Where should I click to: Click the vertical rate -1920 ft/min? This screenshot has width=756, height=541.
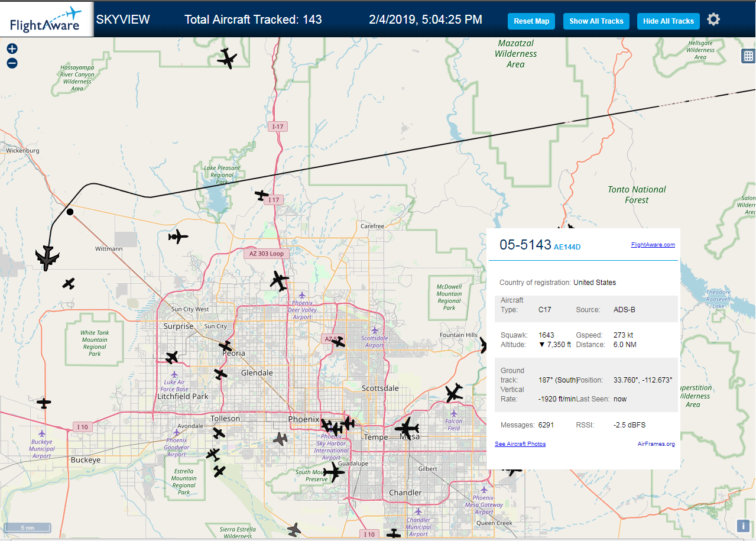click(x=557, y=399)
